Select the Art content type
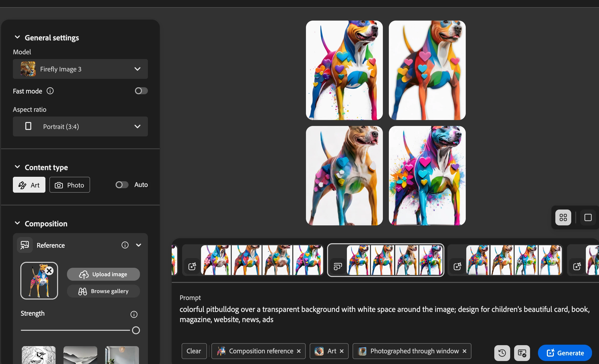Viewport: 599px width, 364px height. (29, 185)
